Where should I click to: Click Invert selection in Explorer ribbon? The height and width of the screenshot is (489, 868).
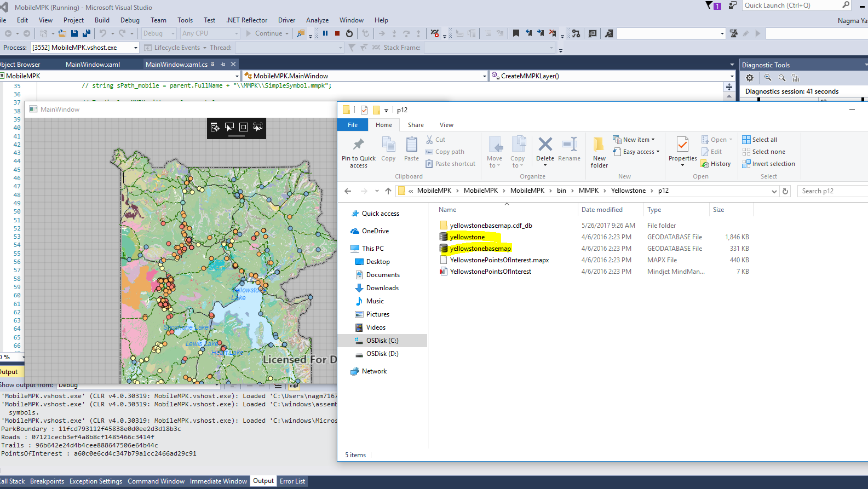768,164
